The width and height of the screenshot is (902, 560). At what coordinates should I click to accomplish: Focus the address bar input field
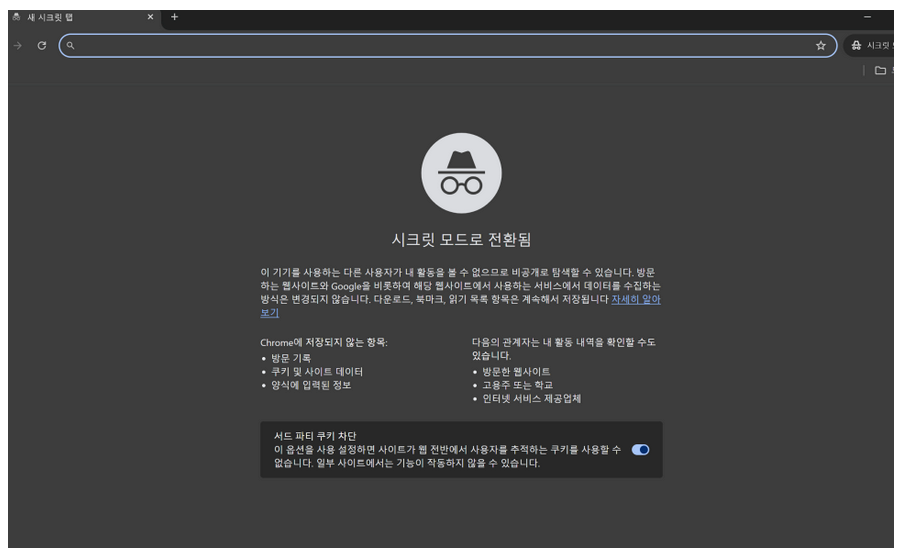[440, 46]
